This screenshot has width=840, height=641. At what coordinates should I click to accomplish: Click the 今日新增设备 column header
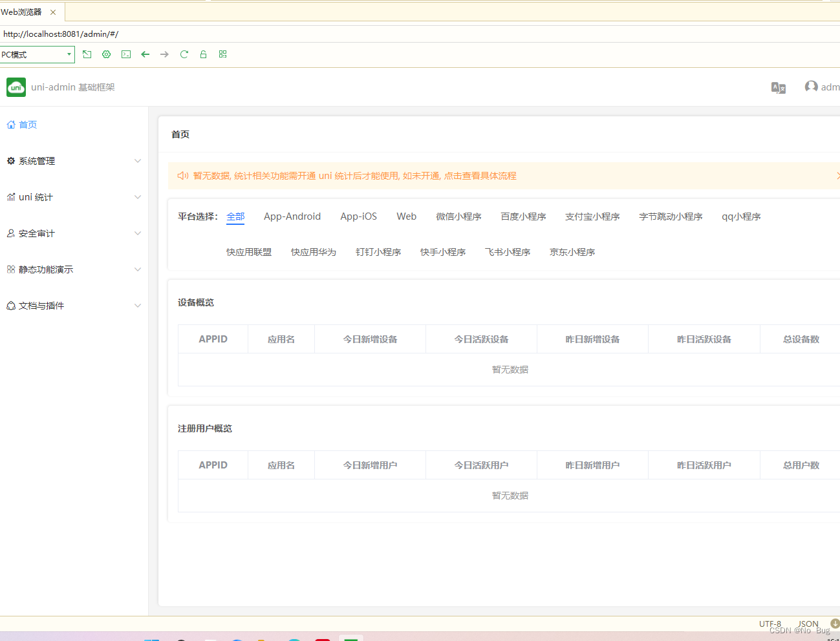[370, 339]
